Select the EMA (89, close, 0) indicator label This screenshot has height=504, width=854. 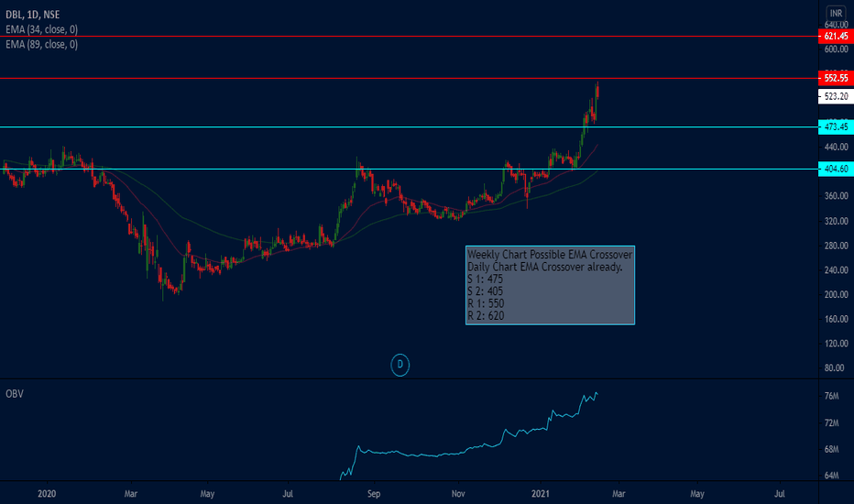coord(41,44)
